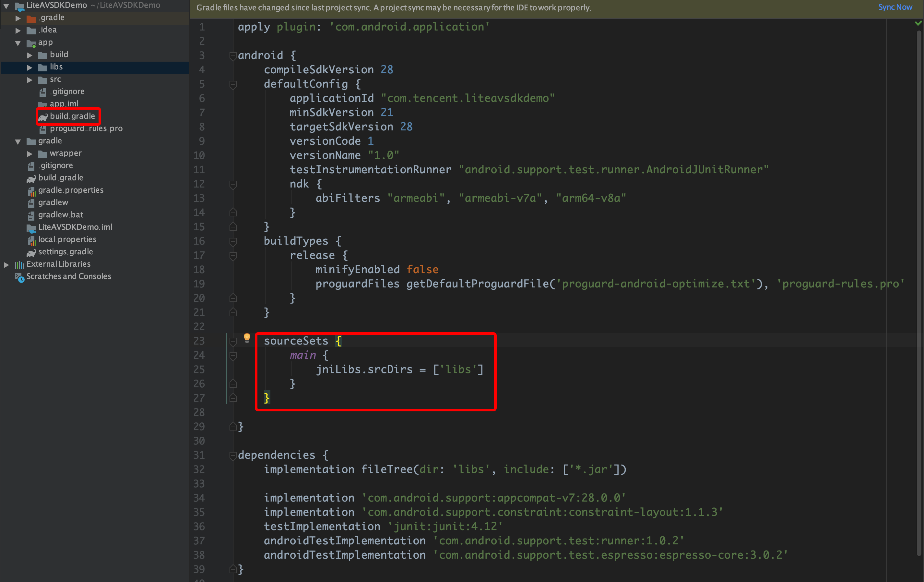The image size is (924, 582).
Task: Click the editor vertical scrollbar
Action: click(x=918, y=292)
